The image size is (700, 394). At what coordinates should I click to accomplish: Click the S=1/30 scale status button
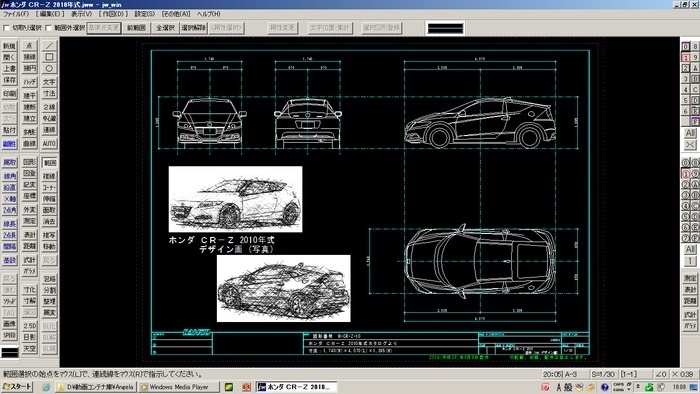point(604,374)
